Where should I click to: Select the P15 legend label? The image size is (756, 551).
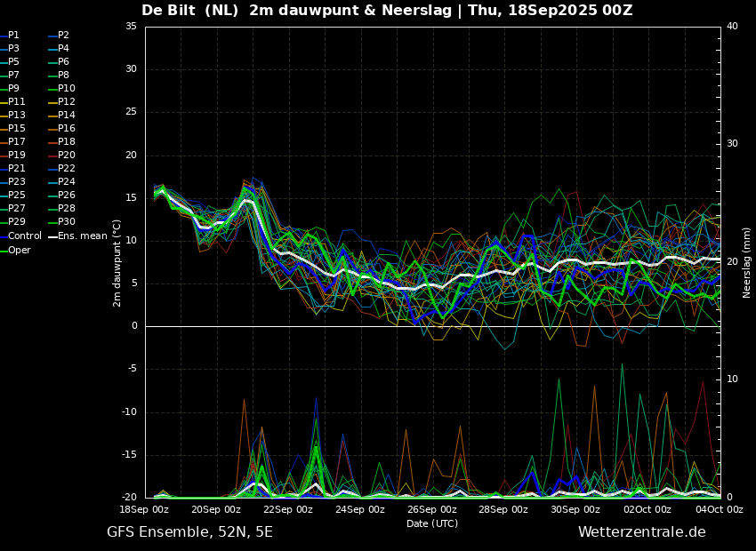[x=12, y=129]
